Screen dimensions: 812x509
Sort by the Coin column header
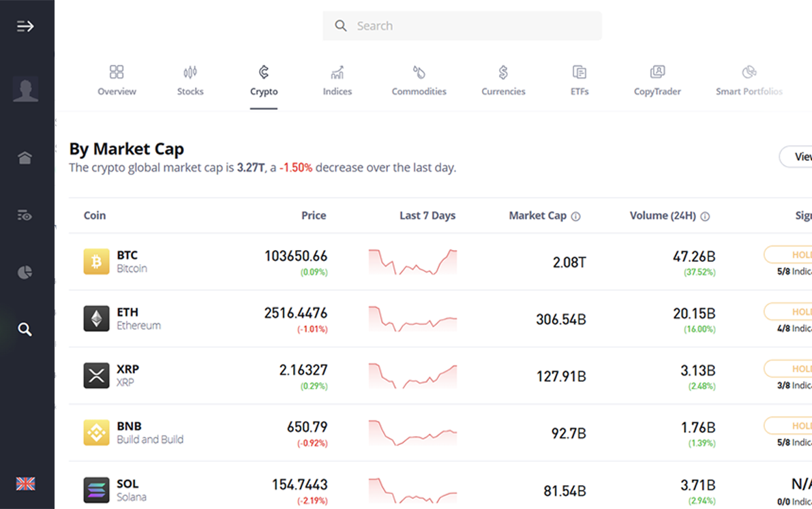(x=95, y=215)
